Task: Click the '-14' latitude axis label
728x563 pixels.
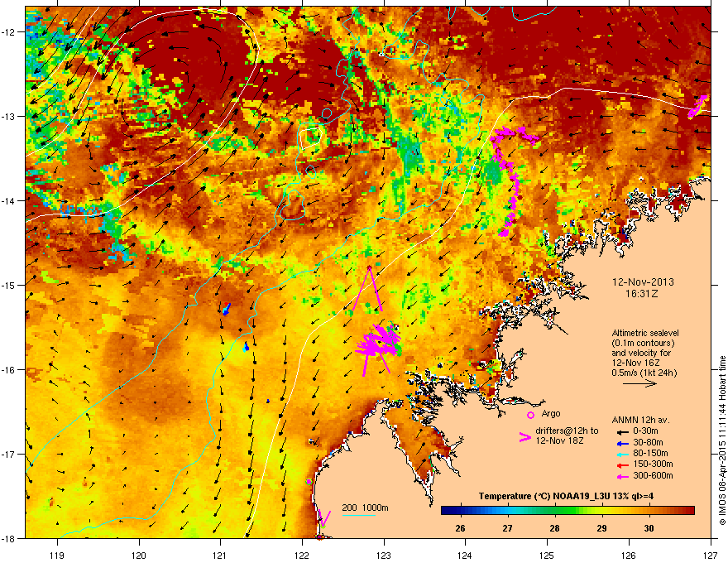Action: tap(8, 201)
